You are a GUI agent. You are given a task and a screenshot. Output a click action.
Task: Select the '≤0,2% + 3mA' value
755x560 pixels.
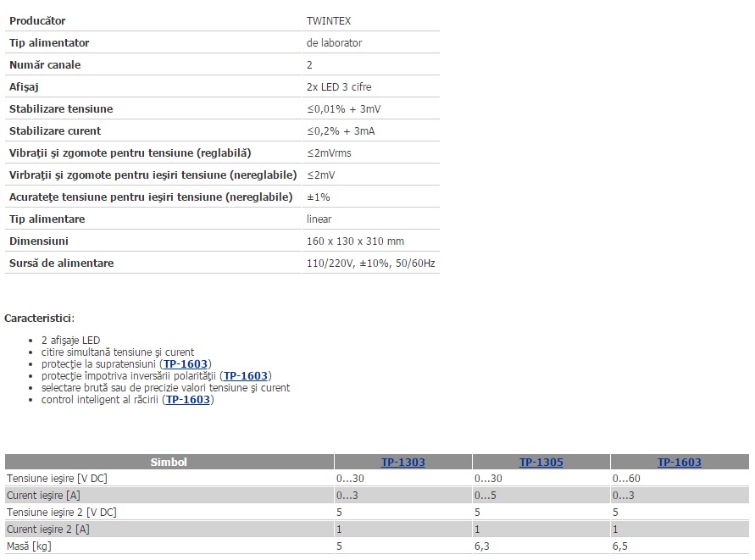341,131
